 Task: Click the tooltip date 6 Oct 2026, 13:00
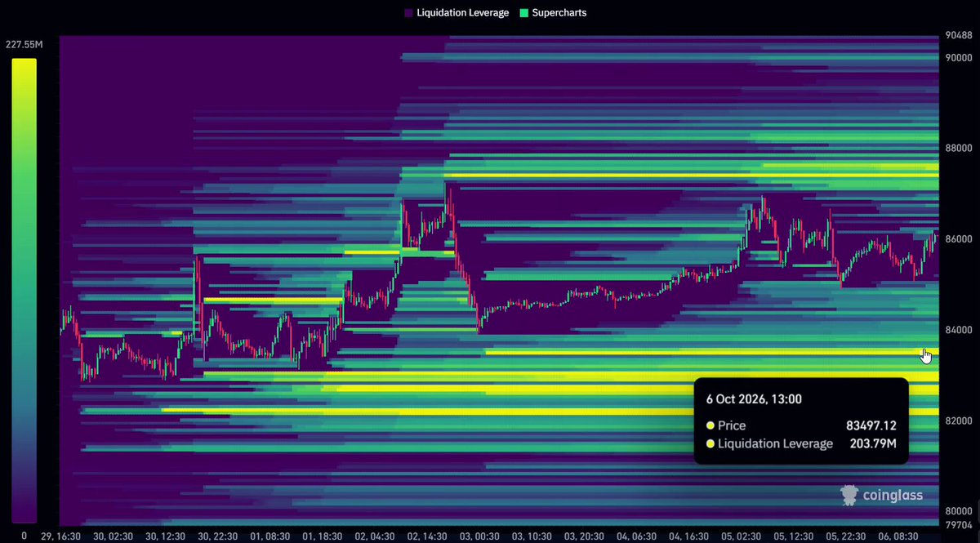[755, 399]
